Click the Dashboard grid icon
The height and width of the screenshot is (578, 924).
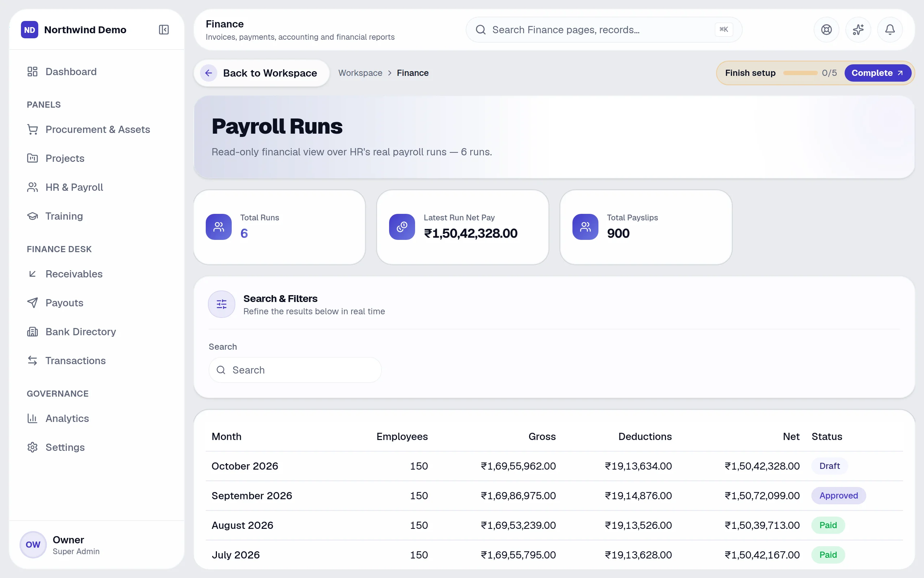point(32,72)
